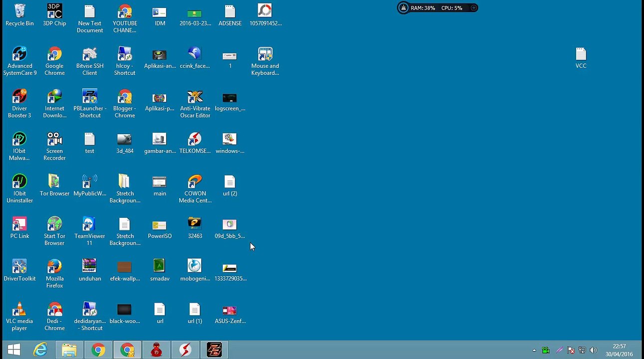Launch Advanced SystemCare 9

click(19, 61)
